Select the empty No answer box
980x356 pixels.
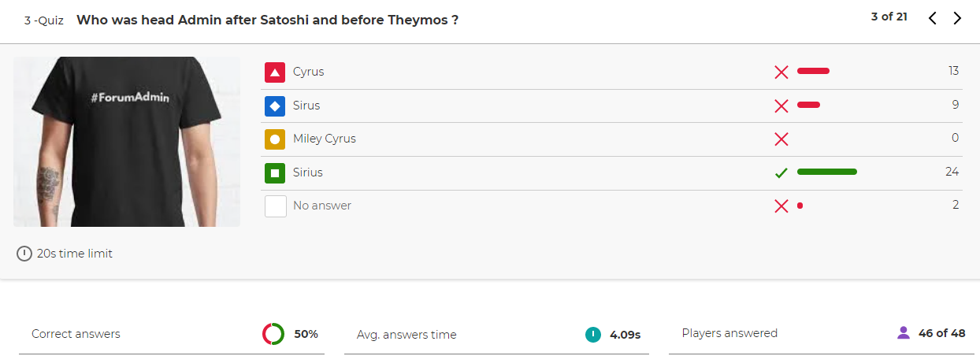pos(275,206)
